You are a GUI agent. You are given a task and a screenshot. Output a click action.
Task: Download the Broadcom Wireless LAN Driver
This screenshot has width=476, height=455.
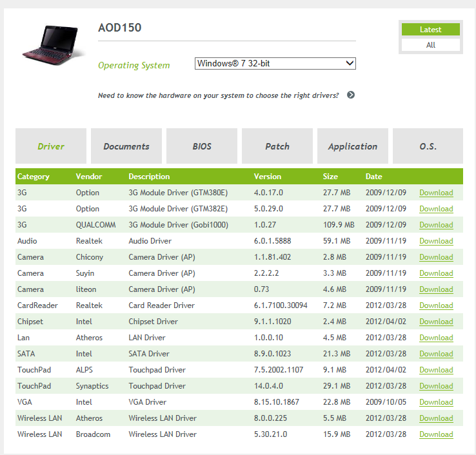pyautogui.click(x=436, y=434)
